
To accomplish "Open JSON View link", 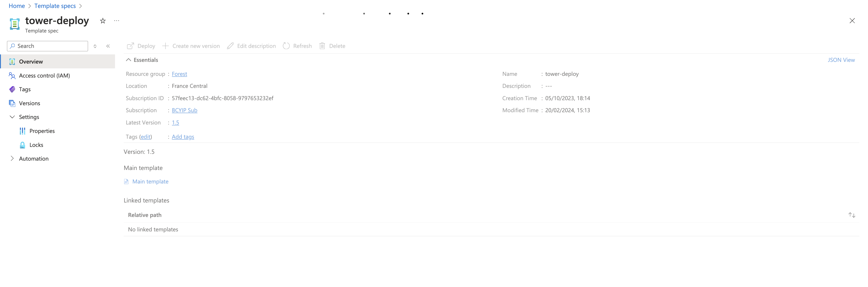I will point(841,60).
